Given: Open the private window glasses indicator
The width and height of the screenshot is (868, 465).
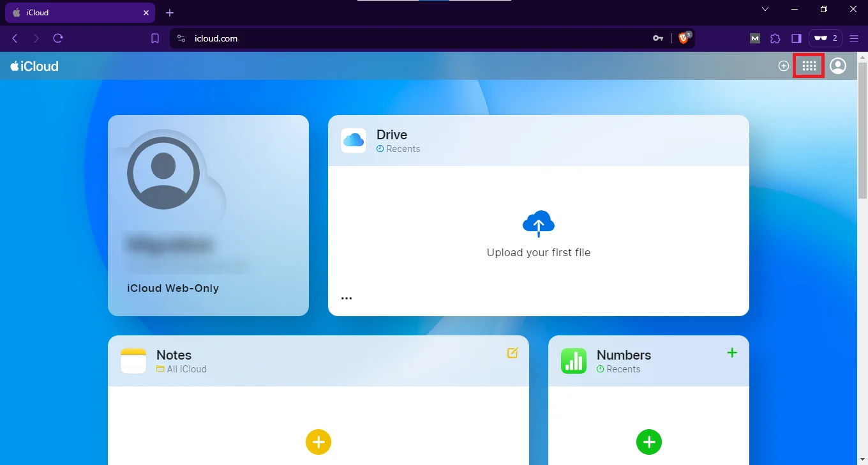Looking at the screenshot, I should 825,38.
